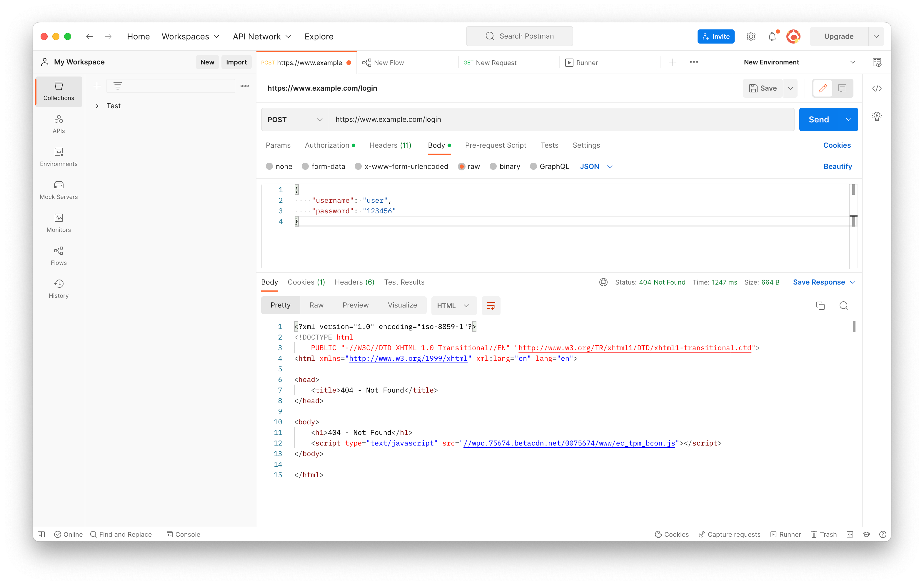
Task: Open collections options three-dot menu
Action: (244, 86)
